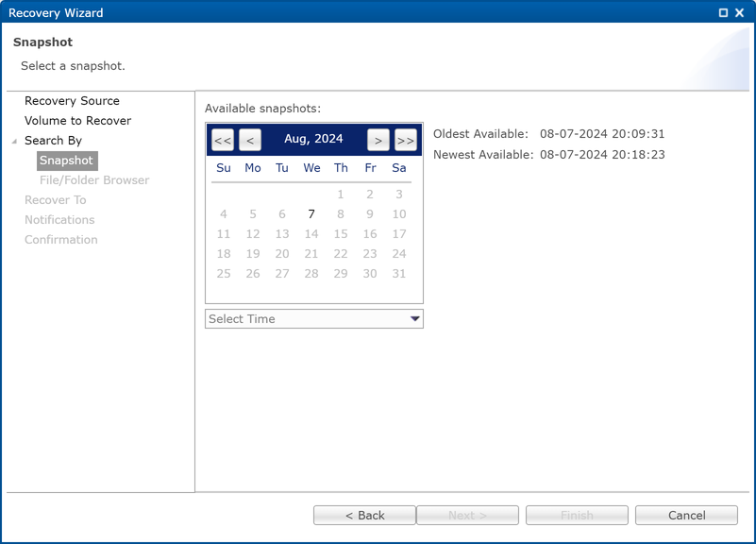Go to previous year in calendar
This screenshot has height=544, width=756.
tap(223, 141)
